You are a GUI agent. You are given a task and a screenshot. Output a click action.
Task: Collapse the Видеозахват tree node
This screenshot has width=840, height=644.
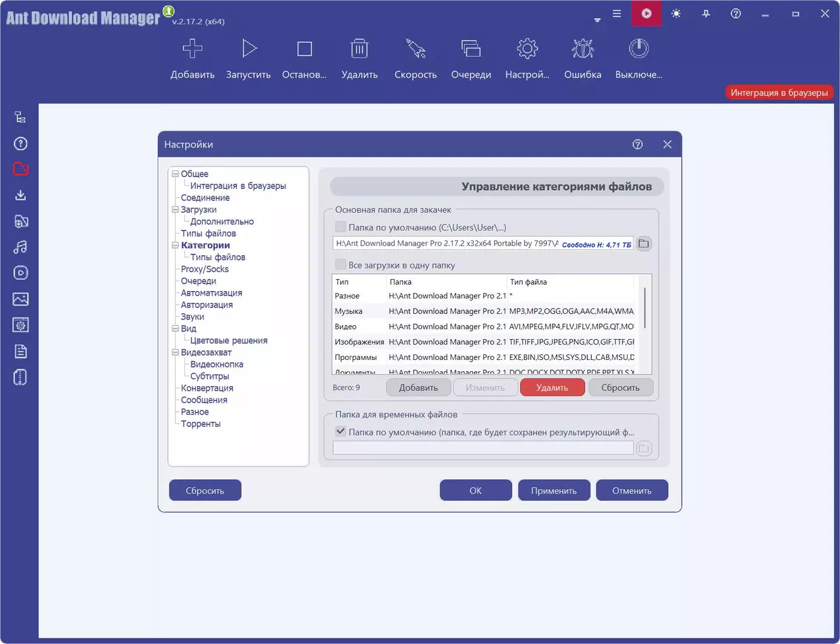176,352
